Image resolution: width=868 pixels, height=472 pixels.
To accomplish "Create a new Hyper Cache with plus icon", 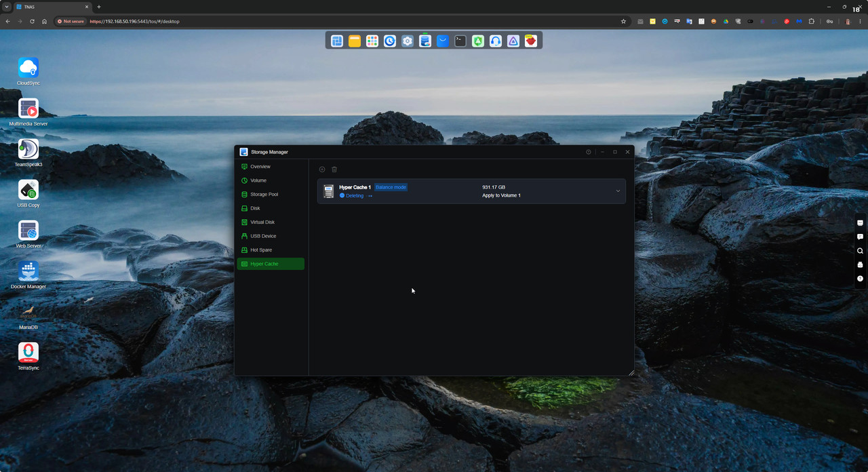I will click(322, 170).
